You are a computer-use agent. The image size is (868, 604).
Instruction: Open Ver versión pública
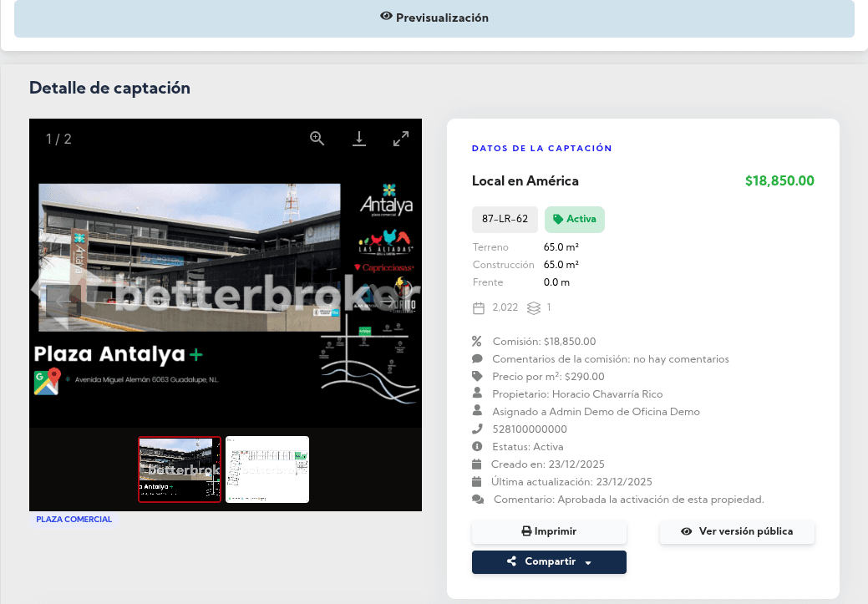click(737, 531)
